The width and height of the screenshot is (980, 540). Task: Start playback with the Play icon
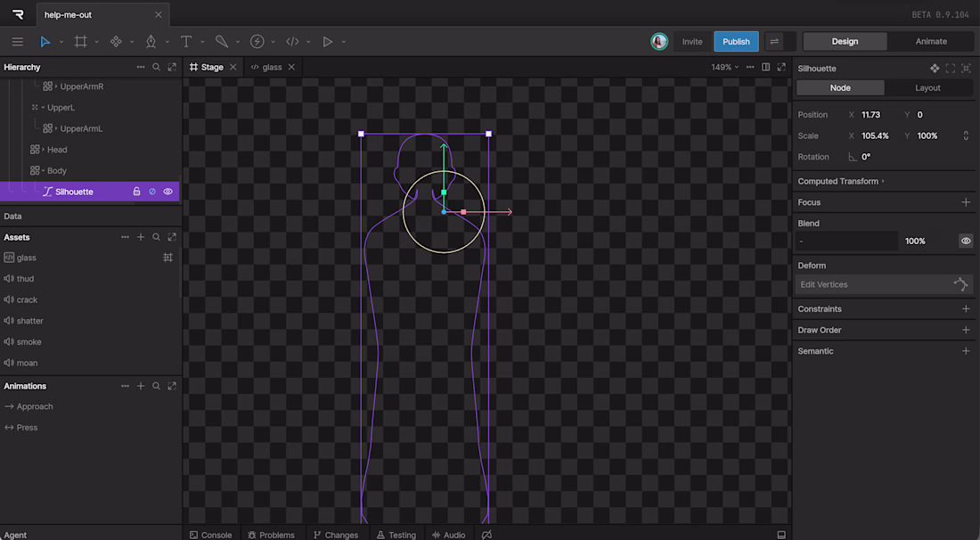pyautogui.click(x=328, y=42)
